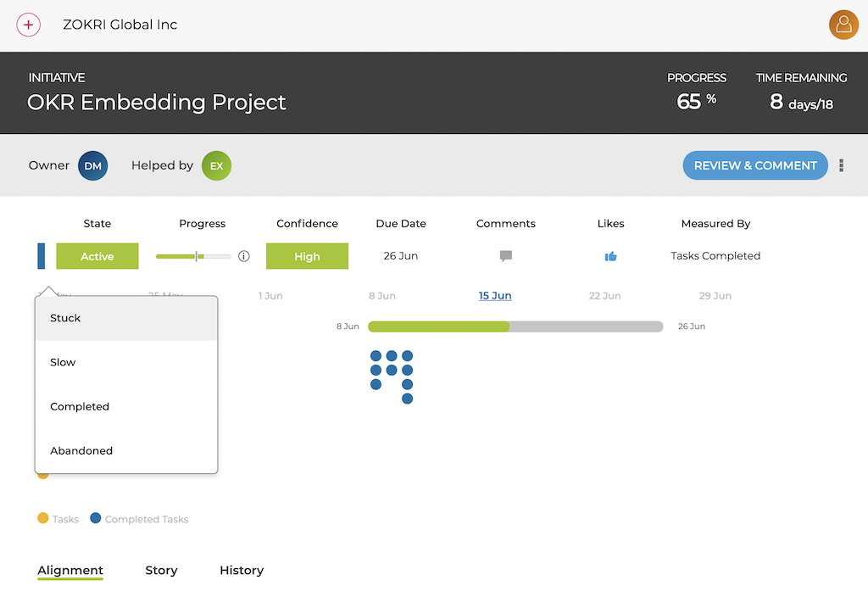Click the pink plus add icon

[28, 25]
